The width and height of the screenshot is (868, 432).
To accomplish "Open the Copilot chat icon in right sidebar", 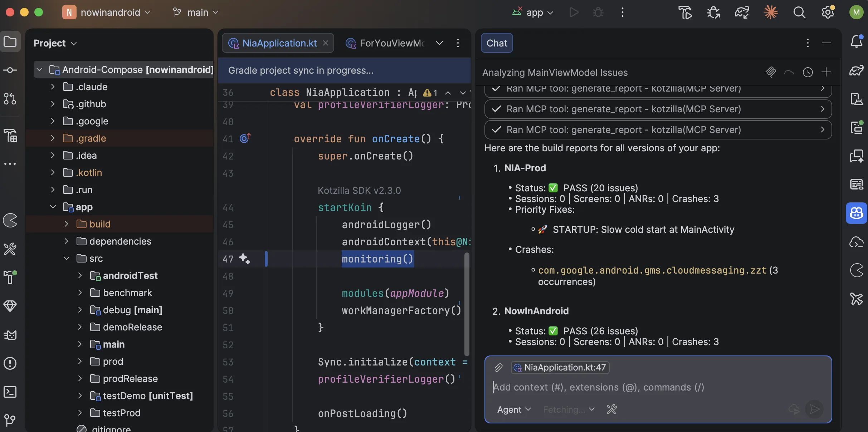I will coord(857,213).
